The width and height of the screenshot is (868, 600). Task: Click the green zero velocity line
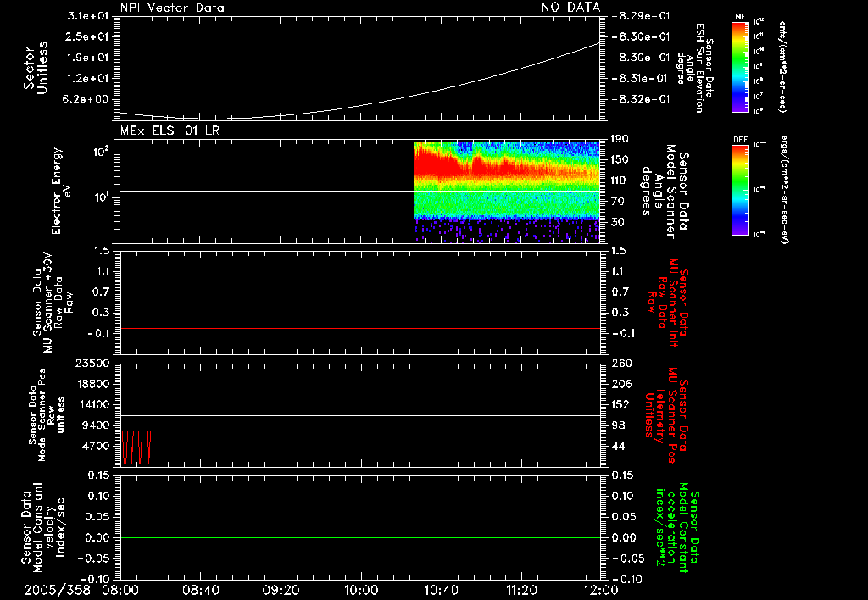[359, 537]
